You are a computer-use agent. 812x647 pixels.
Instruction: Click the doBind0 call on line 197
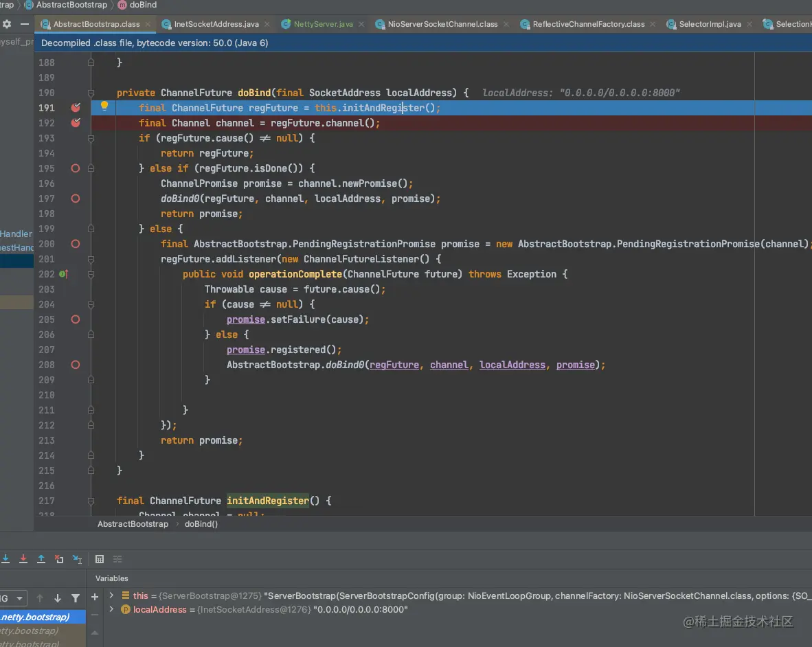180,198
